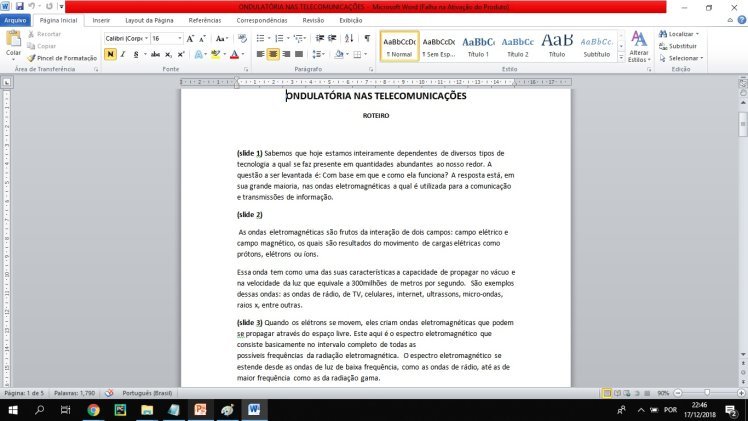Click the undo arrow in quick access toolbar
Screen dimensions: 748x421
32,6
